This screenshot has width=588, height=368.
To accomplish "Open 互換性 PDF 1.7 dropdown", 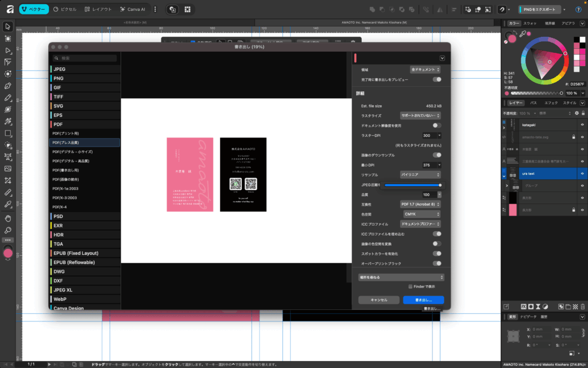I will 420,204.
